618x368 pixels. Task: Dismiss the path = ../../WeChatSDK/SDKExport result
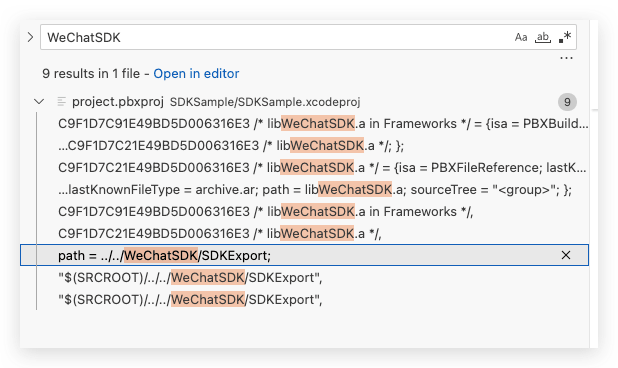tap(566, 255)
